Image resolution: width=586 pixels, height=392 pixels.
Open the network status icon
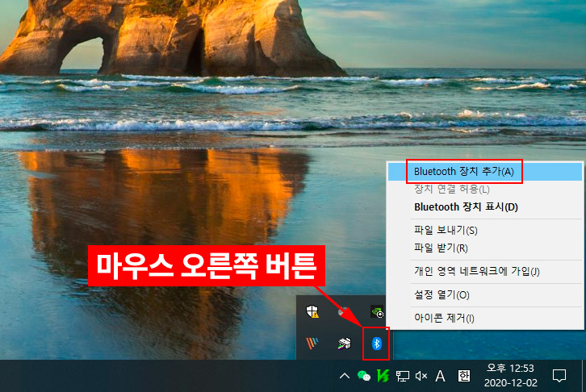pos(403,376)
